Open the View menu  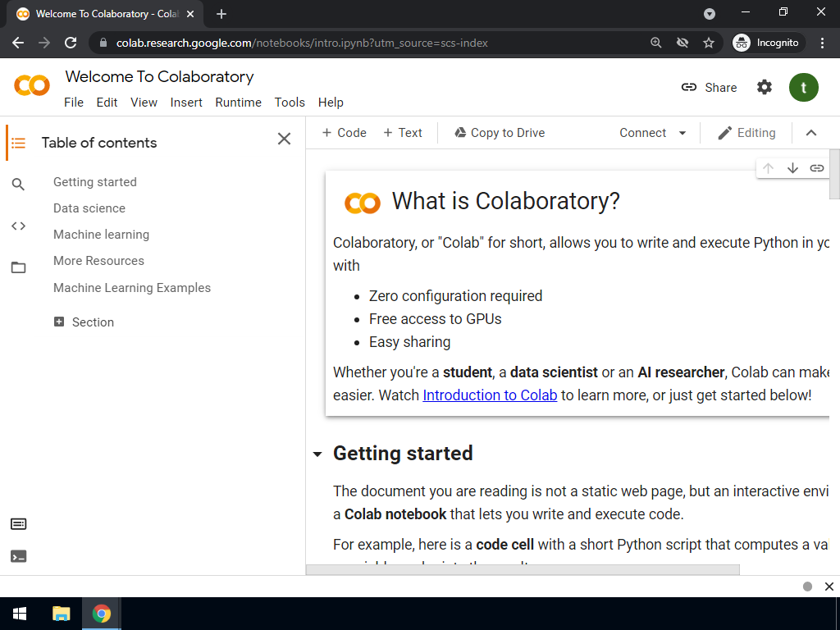pyautogui.click(x=144, y=103)
